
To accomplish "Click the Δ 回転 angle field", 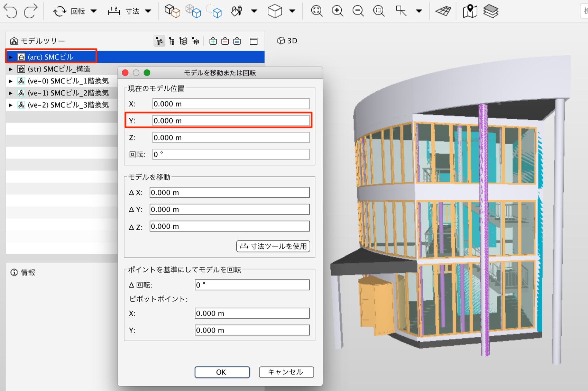I will click(252, 285).
